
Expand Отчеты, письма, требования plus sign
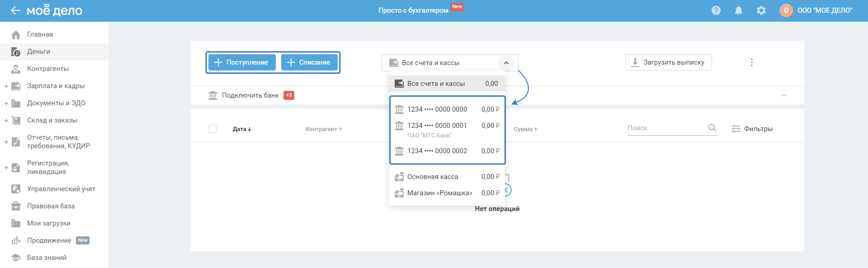6,141
